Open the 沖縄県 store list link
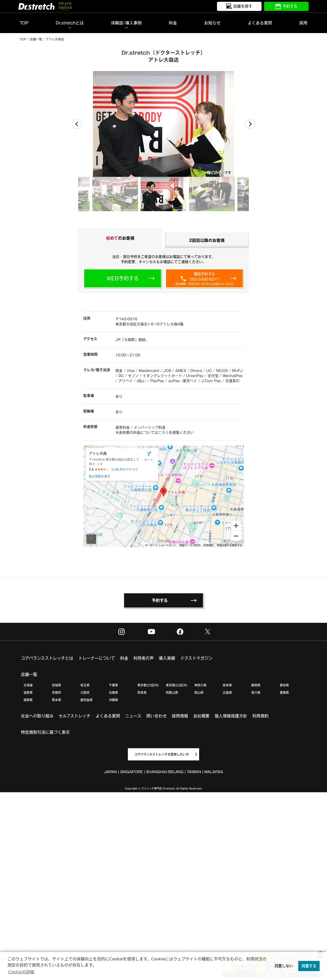327x980 pixels. [x=113, y=700]
